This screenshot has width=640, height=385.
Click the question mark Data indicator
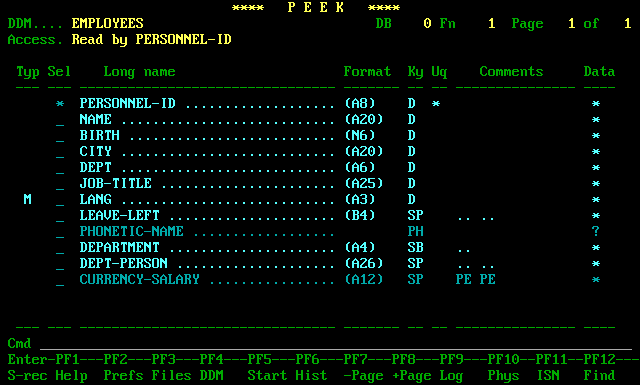596,231
